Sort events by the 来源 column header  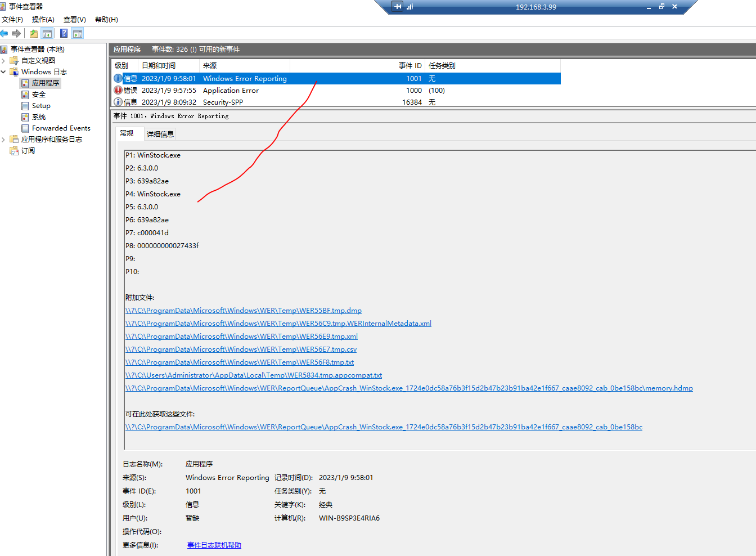[245, 66]
